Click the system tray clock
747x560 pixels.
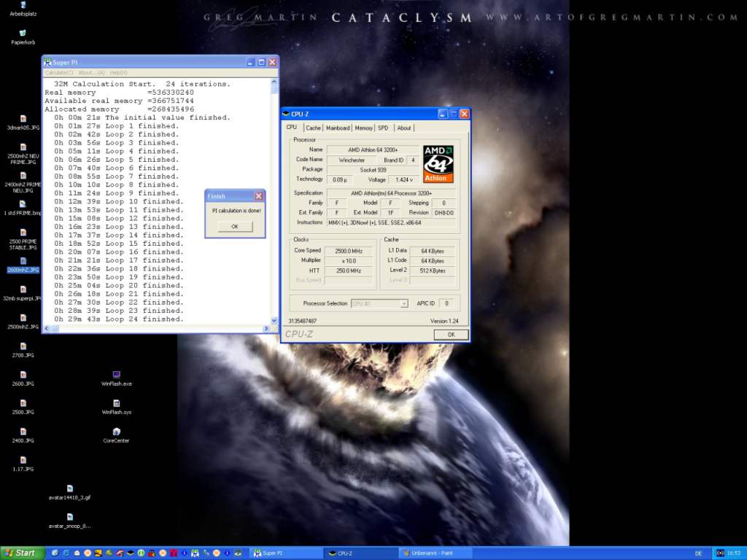tap(734, 553)
